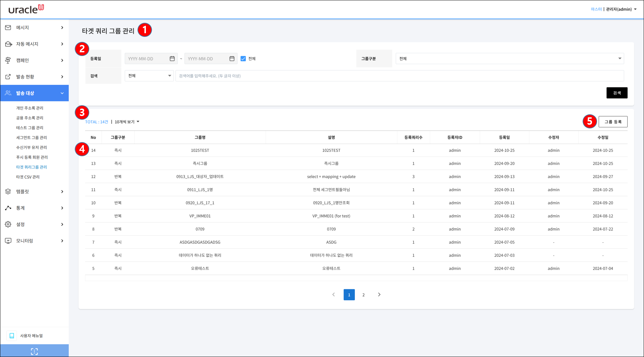
Task: Click the start date YYYY-MM-DD field
Action: [151, 59]
